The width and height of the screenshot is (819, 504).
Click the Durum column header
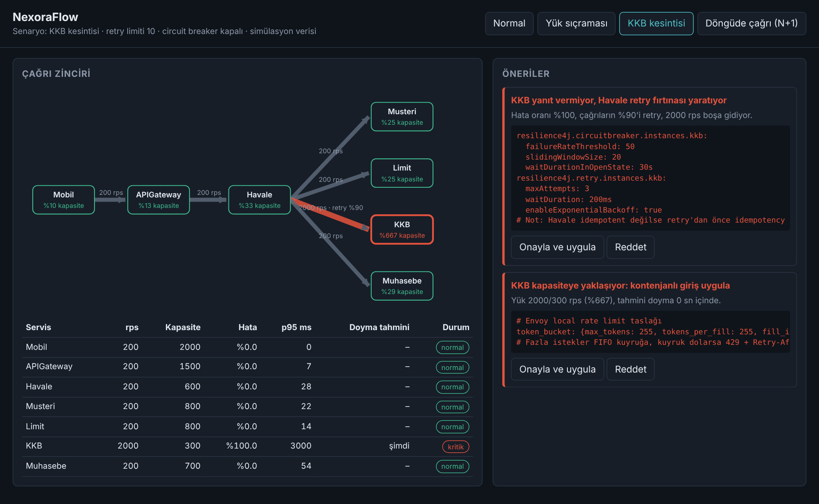(456, 327)
